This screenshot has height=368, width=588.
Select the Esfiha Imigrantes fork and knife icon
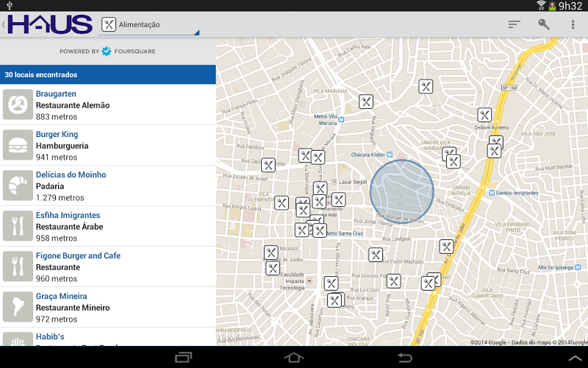18,226
